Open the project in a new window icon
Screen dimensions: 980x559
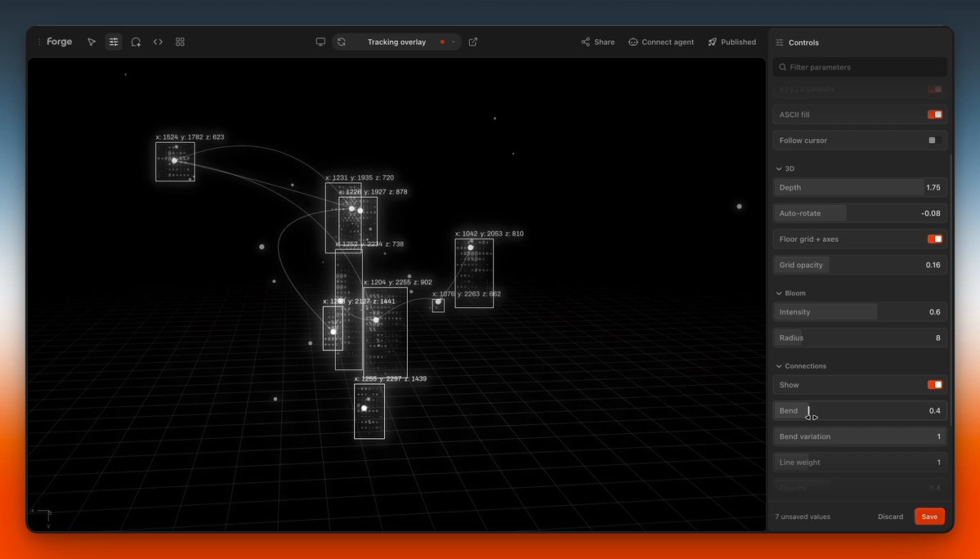tap(473, 42)
